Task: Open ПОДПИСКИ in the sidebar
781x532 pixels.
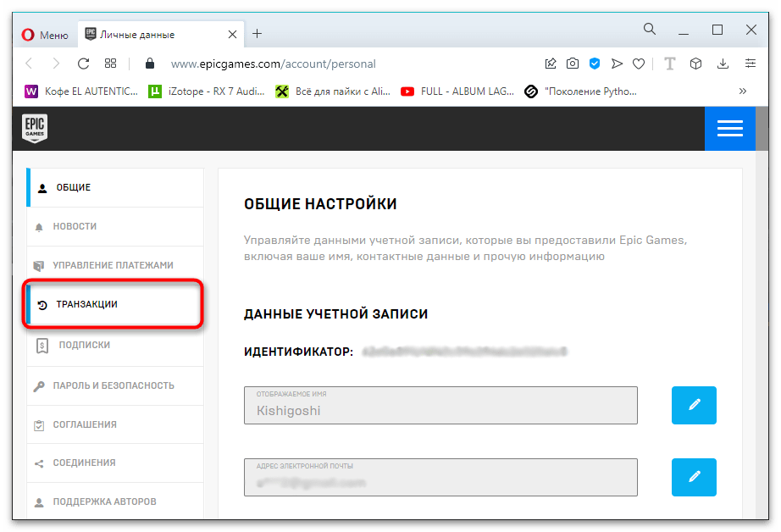Action: (115, 345)
